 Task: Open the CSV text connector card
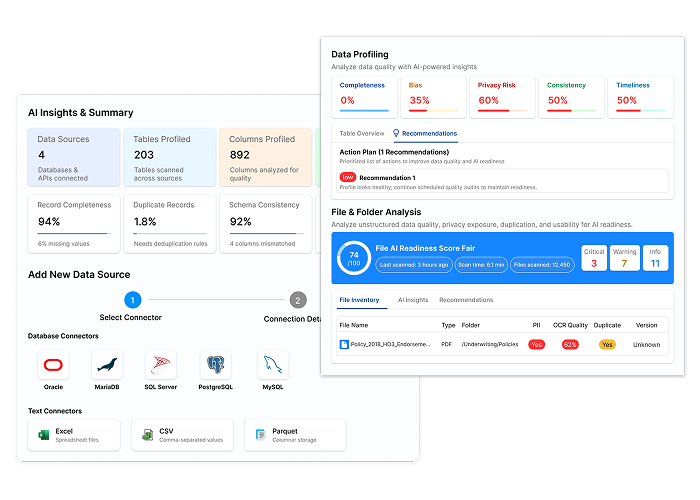[x=183, y=435]
